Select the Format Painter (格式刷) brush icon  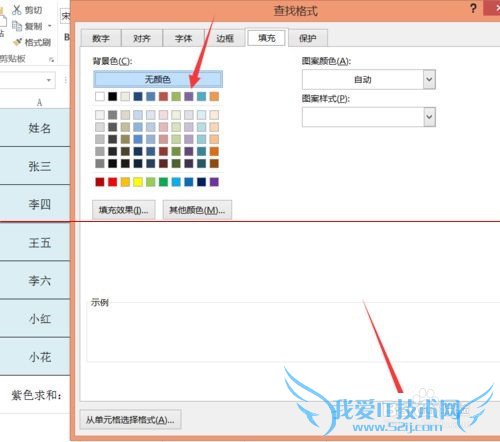click(17, 42)
